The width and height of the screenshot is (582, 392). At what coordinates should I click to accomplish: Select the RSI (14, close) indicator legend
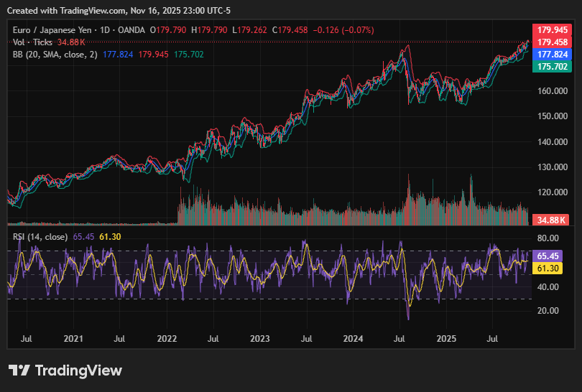41,235
